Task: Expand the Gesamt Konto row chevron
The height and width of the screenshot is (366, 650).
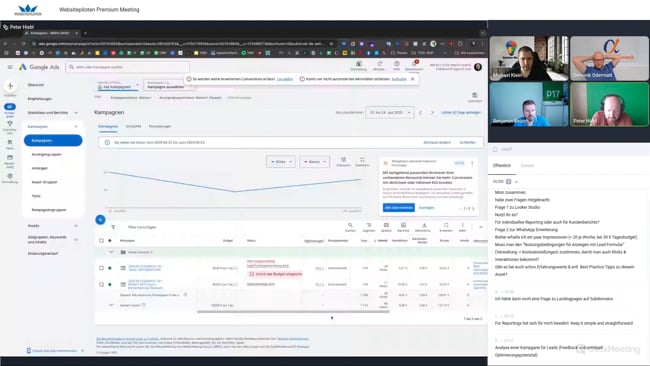Action: 111,305
